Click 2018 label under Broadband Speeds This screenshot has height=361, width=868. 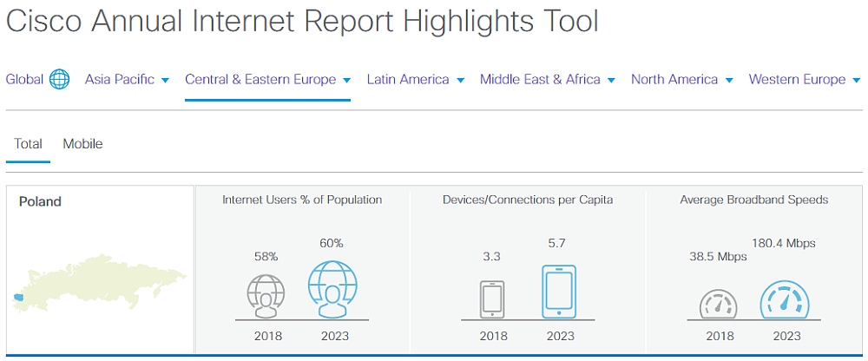720,336
